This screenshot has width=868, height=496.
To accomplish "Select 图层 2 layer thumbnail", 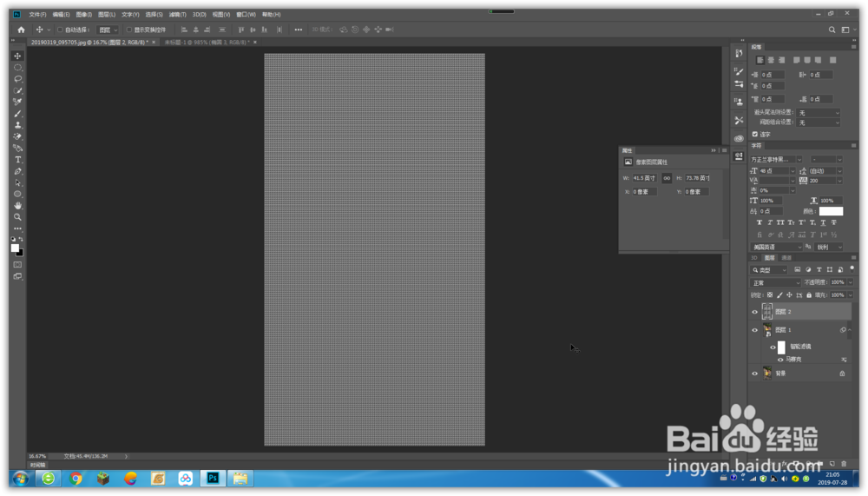I will pos(766,312).
